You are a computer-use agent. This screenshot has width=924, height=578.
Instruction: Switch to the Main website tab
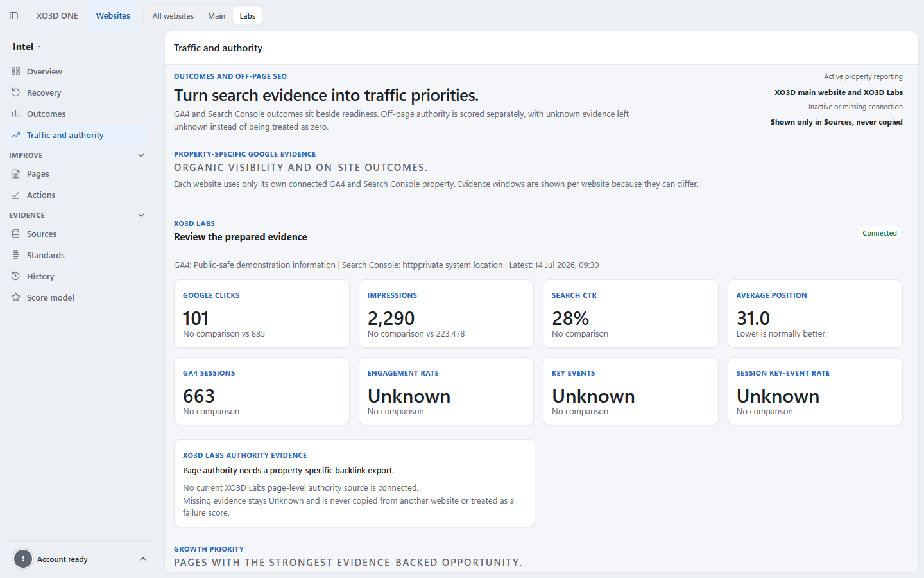click(217, 16)
